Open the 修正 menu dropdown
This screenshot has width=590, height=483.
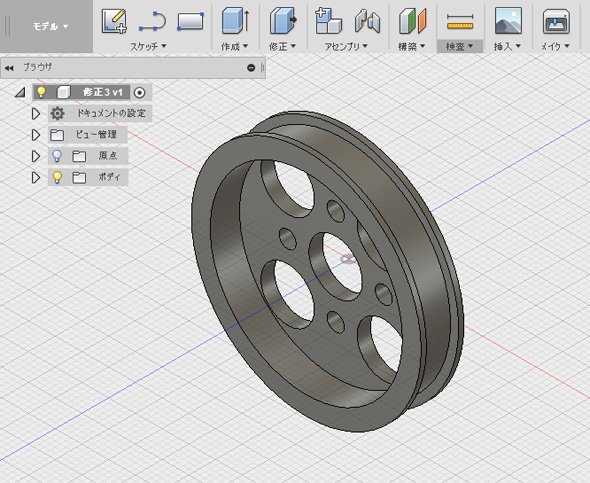point(282,47)
